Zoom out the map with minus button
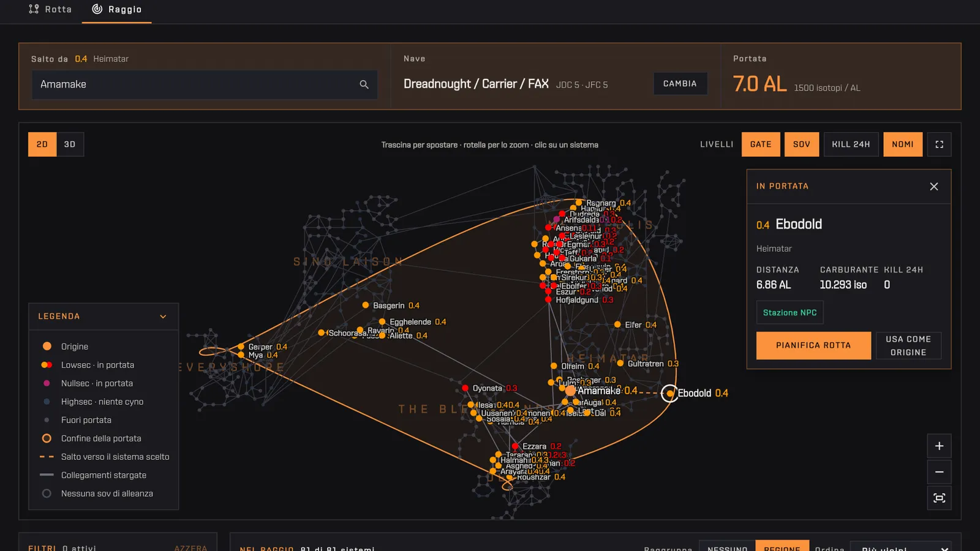The width and height of the screenshot is (980, 551). tap(939, 472)
